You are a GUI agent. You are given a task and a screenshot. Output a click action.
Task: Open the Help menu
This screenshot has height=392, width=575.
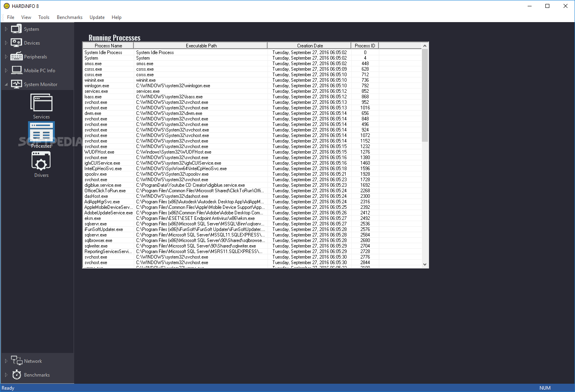pos(116,17)
